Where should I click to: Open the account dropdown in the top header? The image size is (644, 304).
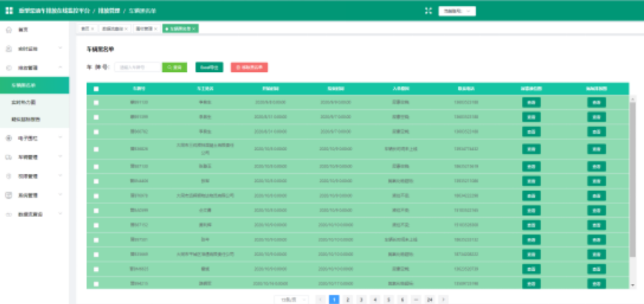[459, 11]
